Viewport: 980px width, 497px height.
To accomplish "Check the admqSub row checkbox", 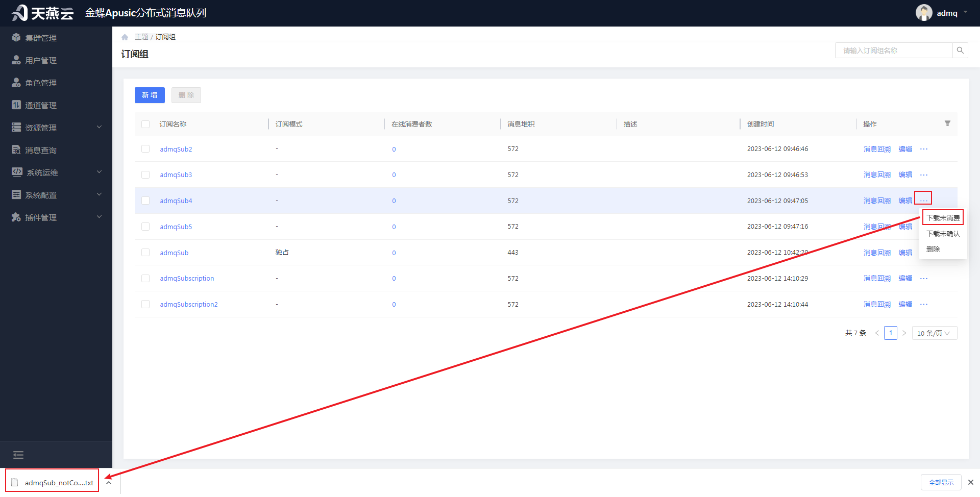I will 145,253.
